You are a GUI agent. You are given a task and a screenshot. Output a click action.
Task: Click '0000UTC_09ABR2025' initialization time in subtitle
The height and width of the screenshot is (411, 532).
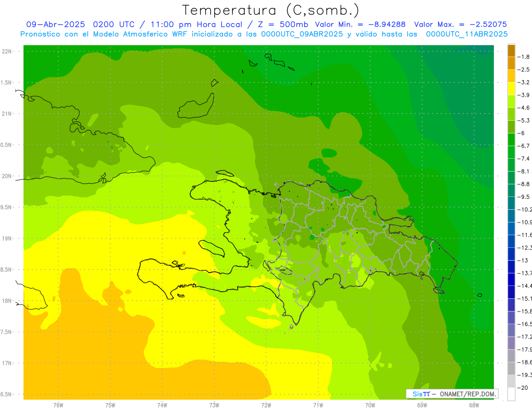301,34
